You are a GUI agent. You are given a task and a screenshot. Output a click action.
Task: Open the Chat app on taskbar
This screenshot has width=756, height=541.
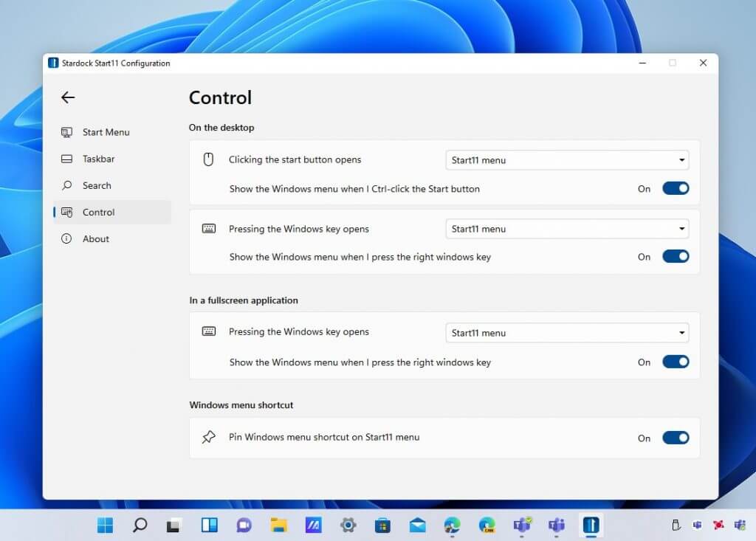pyautogui.click(x=244, y=525)
